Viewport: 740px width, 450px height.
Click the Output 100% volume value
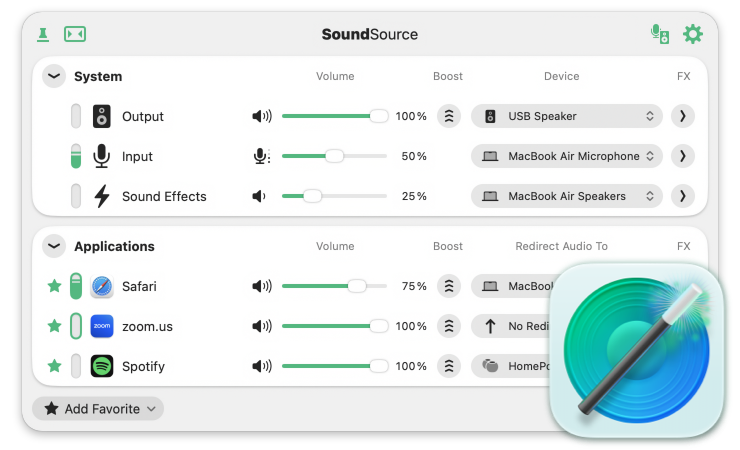[x=411, y=116]
